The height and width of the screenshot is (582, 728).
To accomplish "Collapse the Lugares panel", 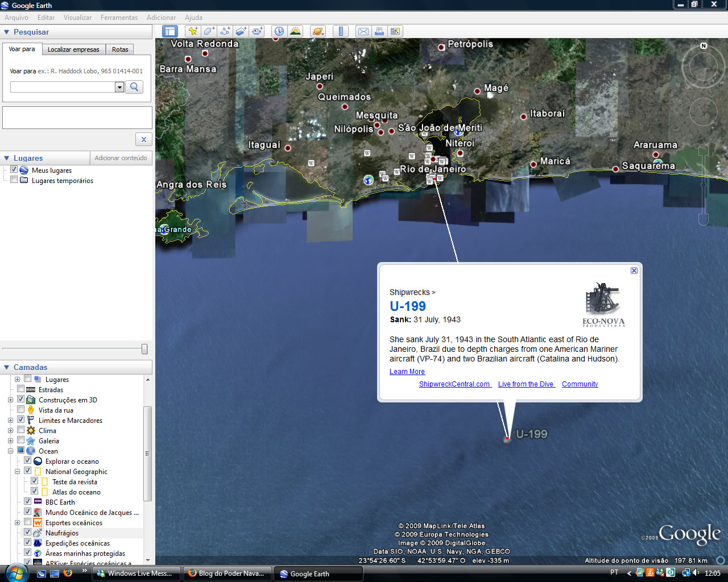I will click(7, 158).
